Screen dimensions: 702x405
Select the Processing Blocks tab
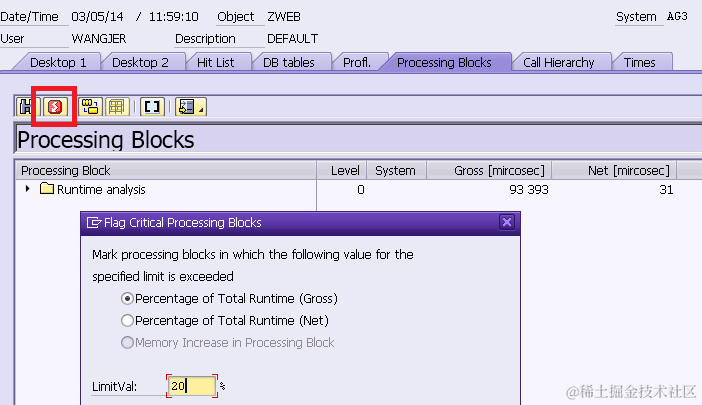(x=444, y=62)
